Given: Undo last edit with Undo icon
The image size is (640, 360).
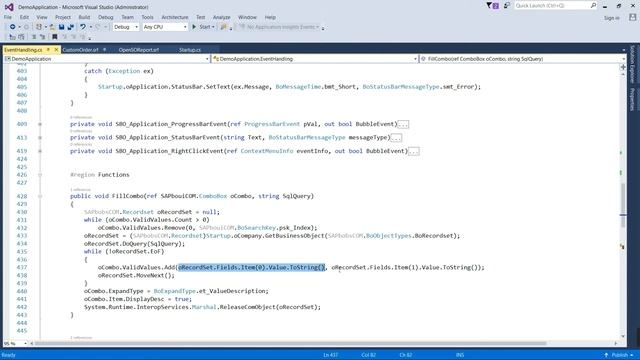Looking at the screenshot, I should tap(83, 27).
